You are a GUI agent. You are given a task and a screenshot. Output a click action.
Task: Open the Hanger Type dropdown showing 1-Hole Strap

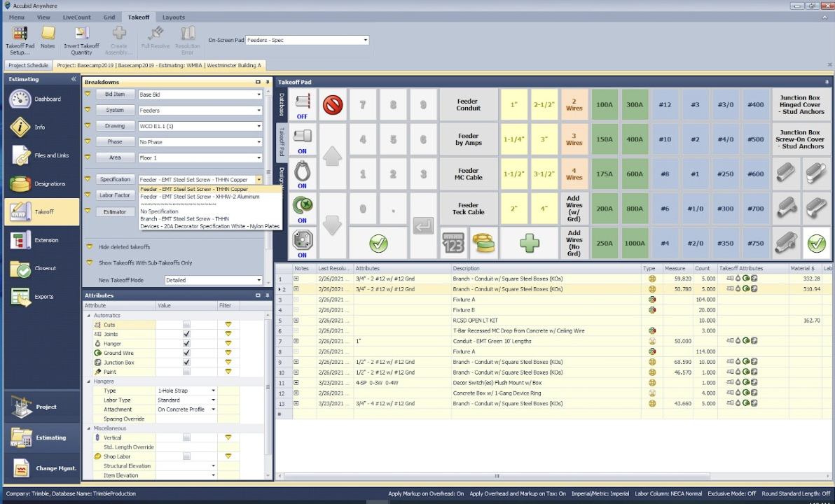click(x=186, y=391)
